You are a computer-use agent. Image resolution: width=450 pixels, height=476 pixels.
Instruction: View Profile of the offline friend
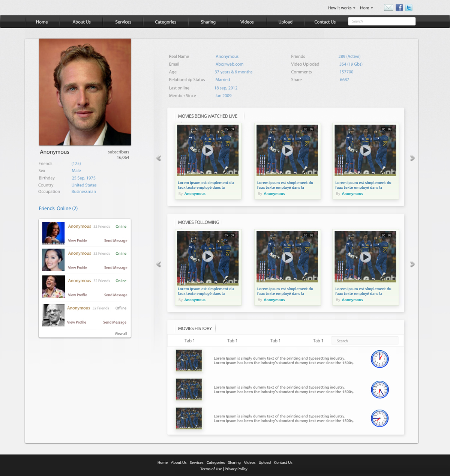[76, 322]
